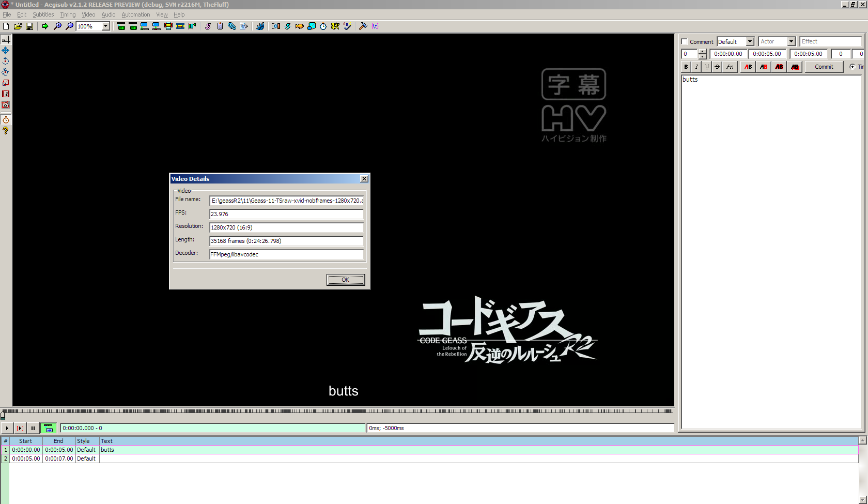The width and height of the screenshot is (868, 504).
Task: Play the video with play button
Action: 7,428
